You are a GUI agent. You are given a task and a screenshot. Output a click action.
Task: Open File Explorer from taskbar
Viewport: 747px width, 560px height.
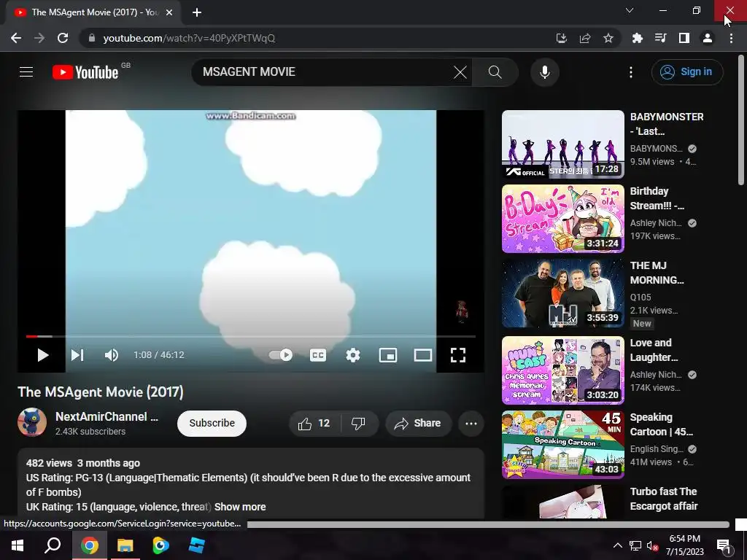click(125, 545)
